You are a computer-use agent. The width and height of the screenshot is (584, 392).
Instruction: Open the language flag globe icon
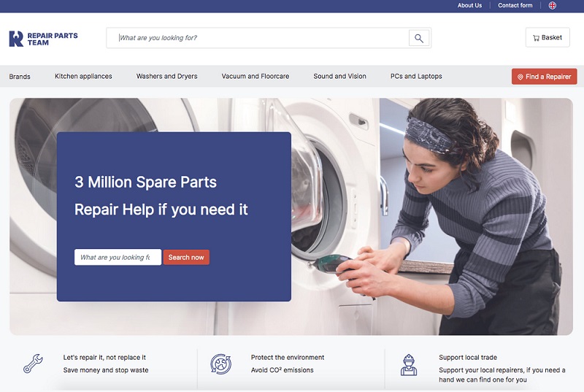pyautogui.click(x=553, y=6)
